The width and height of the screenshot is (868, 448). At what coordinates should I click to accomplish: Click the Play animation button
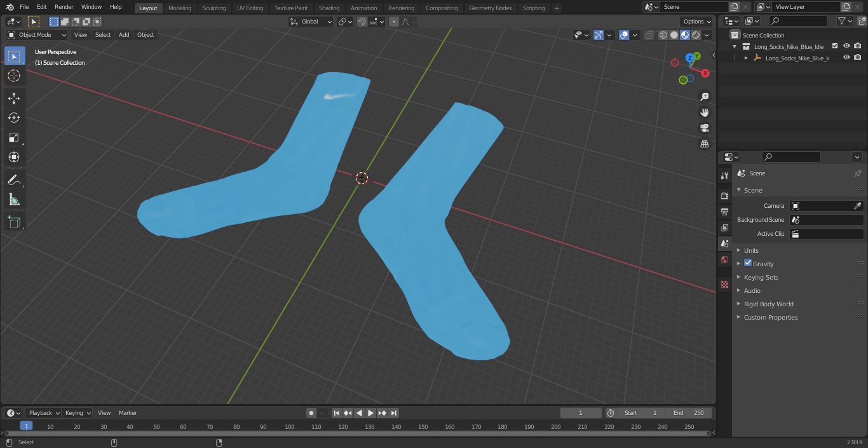coord(370,413)
